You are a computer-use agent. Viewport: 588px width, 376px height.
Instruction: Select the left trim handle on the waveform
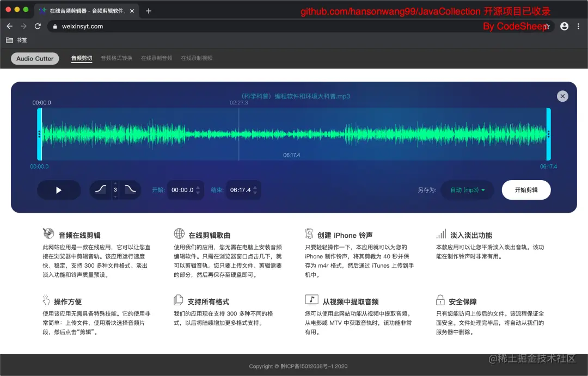(40, 133)
